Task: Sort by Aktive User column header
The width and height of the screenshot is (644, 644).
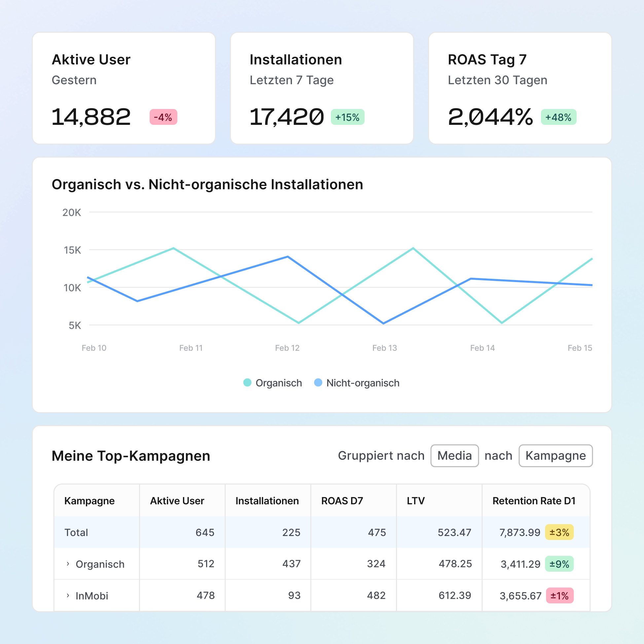Action: pyautogui.click(x=177, y=501)
